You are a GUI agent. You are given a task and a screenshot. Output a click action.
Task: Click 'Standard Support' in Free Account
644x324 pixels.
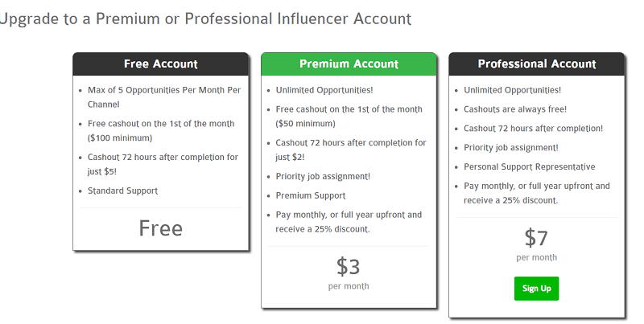122,191
